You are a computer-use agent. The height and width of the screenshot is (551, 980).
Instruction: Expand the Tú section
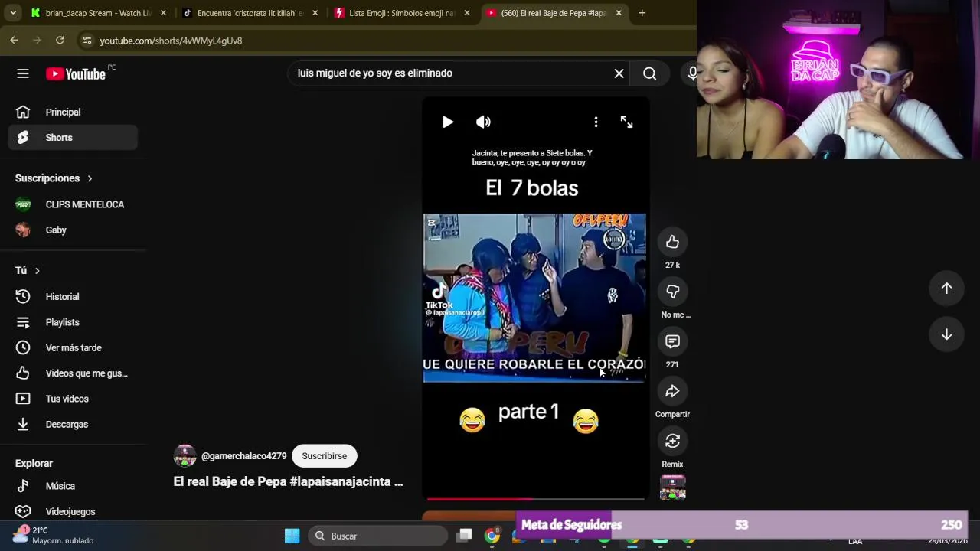28,270
